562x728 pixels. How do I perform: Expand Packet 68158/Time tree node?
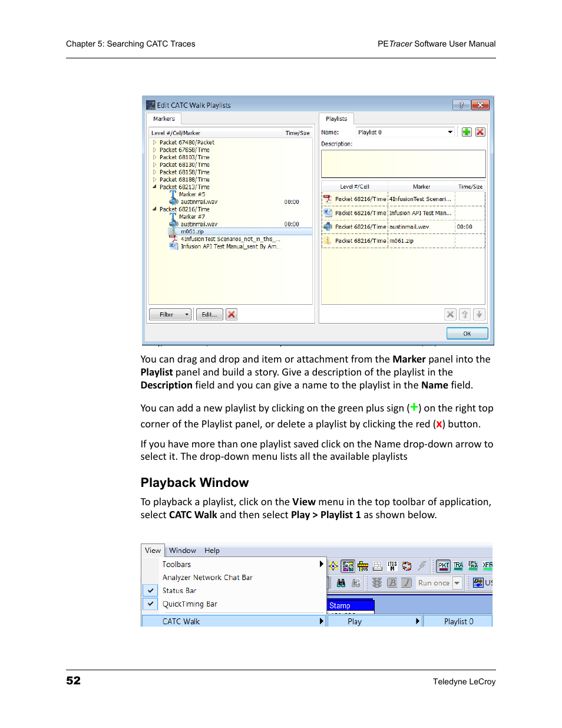[155, 172]
